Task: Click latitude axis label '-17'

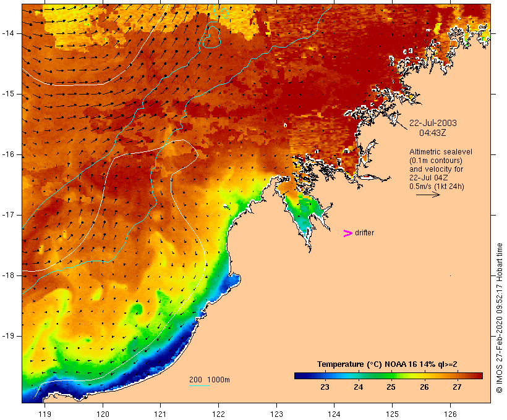Action: tap(8, 215)
